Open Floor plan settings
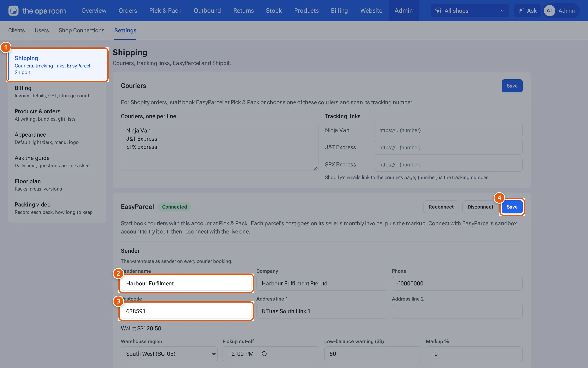 click(x=57, y=185)
